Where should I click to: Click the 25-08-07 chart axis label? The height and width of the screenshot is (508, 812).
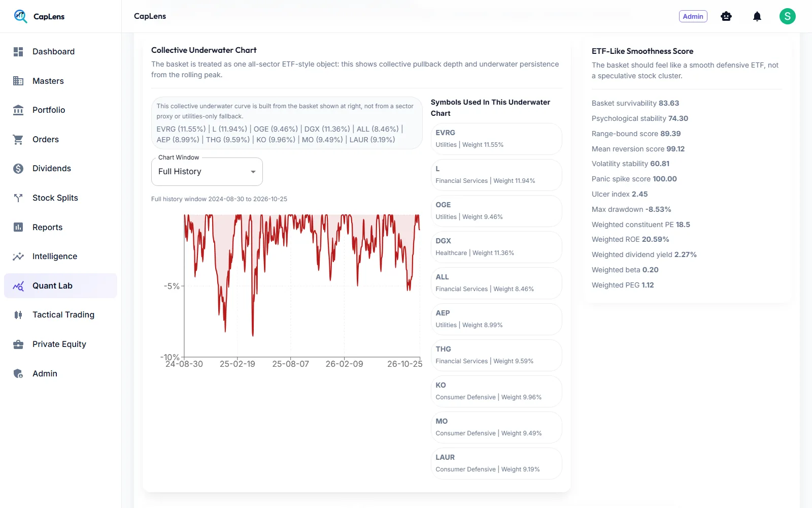click(291, 364)
